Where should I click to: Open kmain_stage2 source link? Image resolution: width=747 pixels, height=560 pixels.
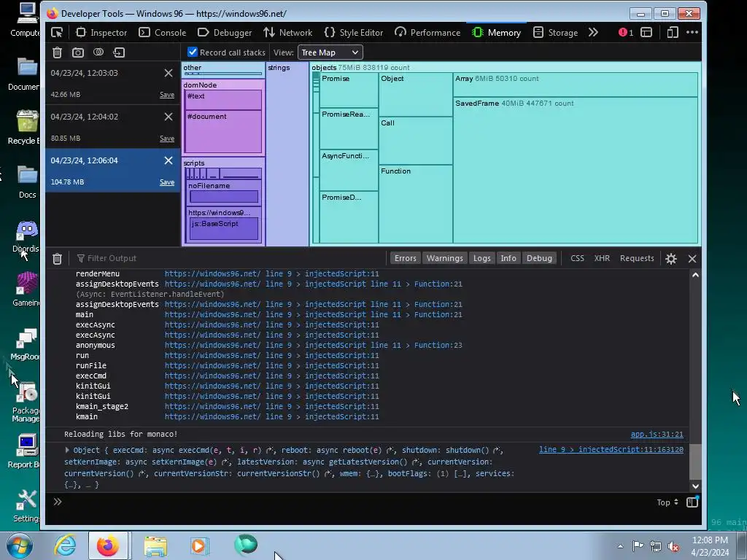[271, 406]
